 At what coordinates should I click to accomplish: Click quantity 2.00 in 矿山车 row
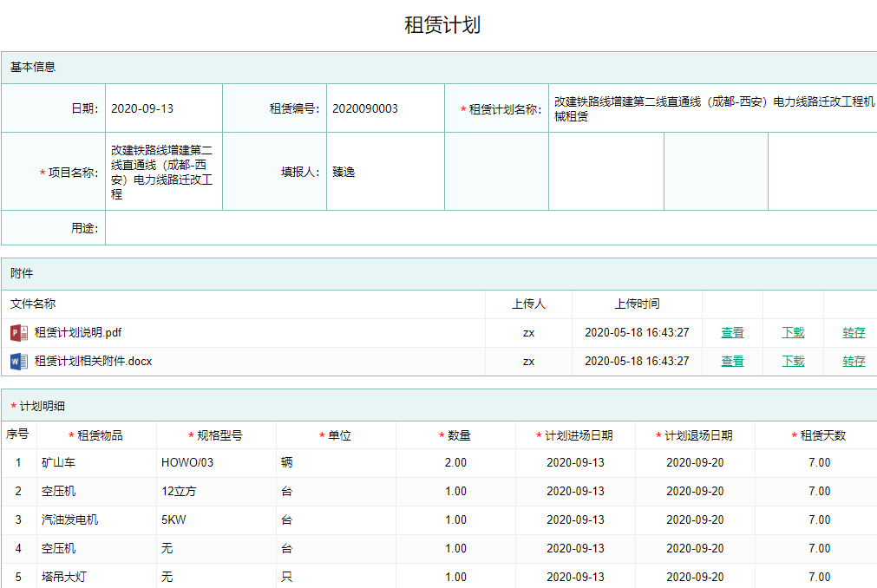point(455,463)
